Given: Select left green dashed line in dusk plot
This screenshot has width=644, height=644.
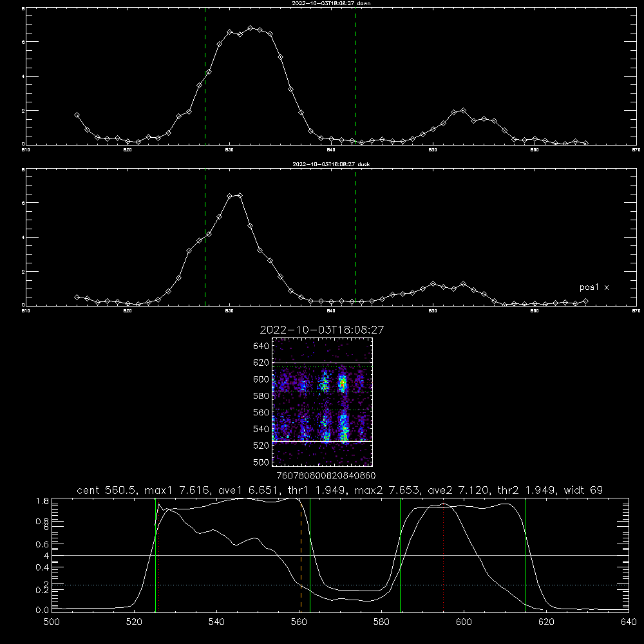Looking at the screenshot, I should coord(205,238).
